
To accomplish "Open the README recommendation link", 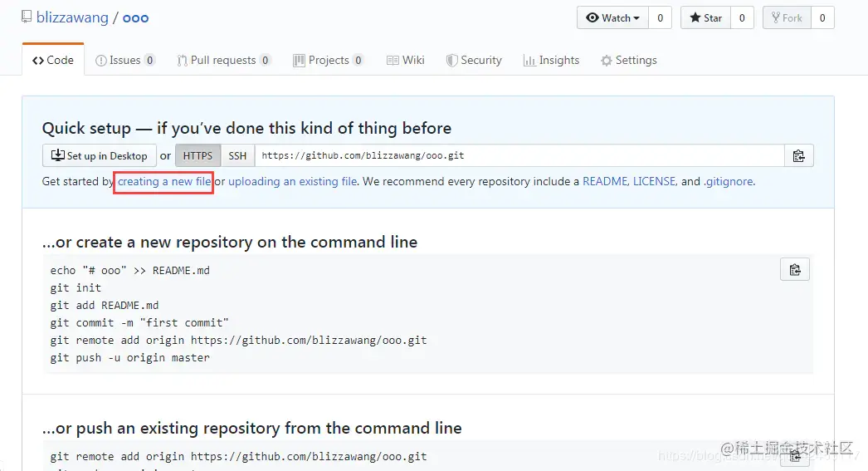I will (x=604, y=181).
